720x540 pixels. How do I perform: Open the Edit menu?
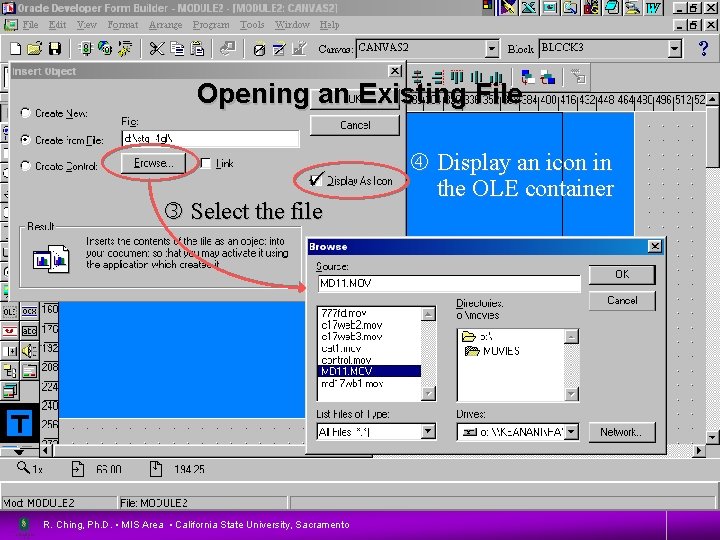click(x=57, y=25)
